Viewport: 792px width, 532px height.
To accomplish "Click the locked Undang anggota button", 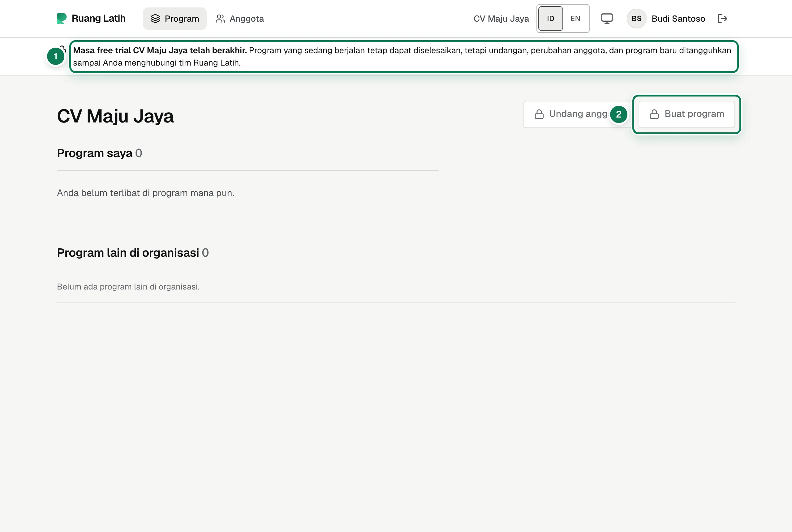I will pos(577,114).
